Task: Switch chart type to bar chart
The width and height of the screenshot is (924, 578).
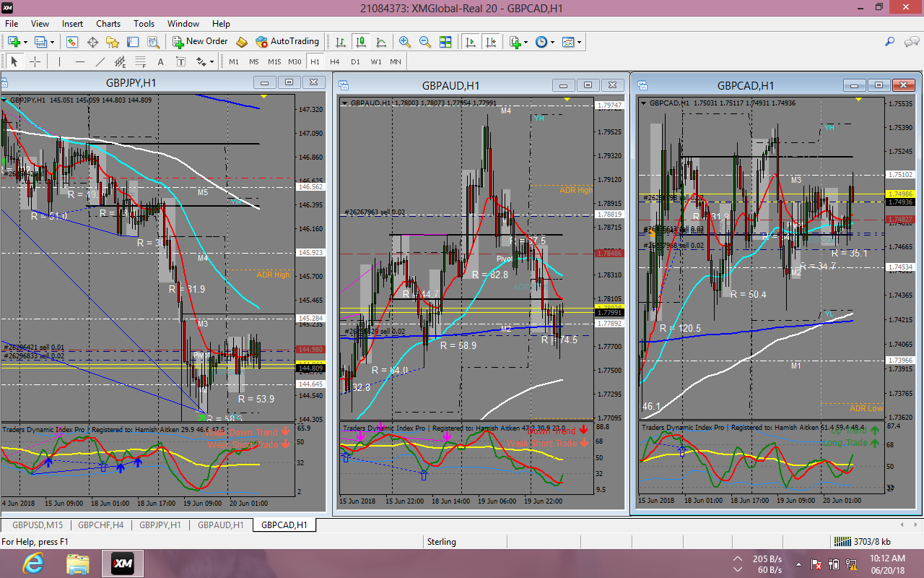Action: (x=340, y=42)
